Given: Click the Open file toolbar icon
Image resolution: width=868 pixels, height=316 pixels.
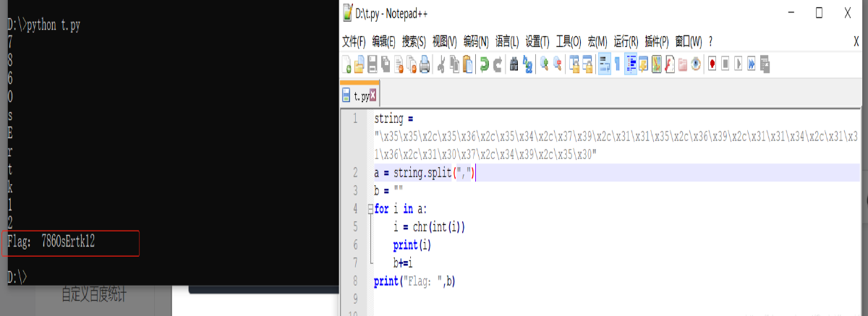Looking at the screenshot, I should coord(359,64).
